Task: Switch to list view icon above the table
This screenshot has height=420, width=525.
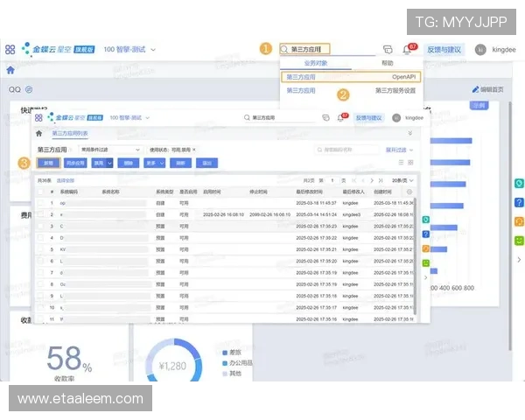Action: (401, 163)
